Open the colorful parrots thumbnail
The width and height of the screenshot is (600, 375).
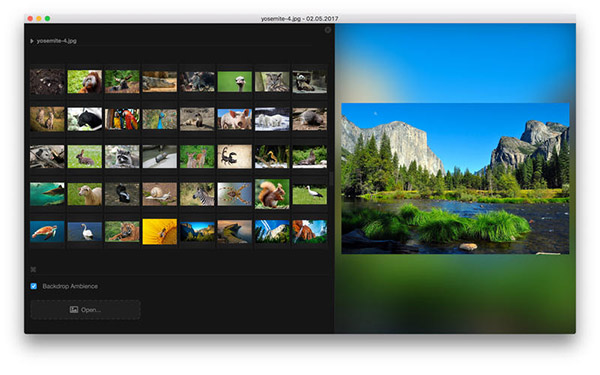tap(122, 119)
